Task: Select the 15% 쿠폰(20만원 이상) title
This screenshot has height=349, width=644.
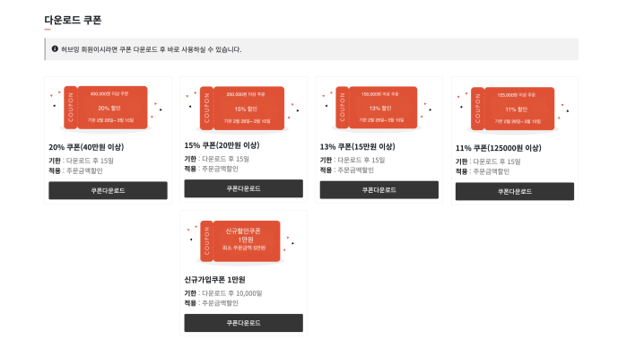Action: click(222, 145)
